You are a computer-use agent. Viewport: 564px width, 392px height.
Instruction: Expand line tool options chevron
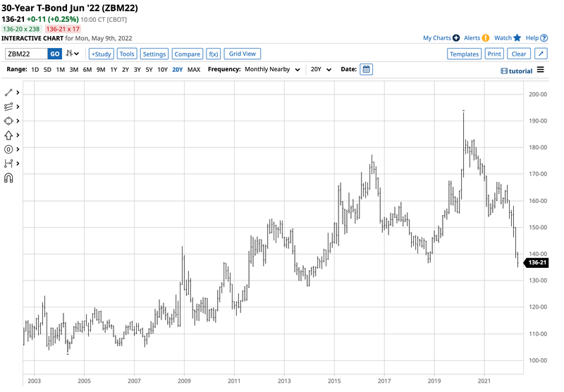point(18,93)
